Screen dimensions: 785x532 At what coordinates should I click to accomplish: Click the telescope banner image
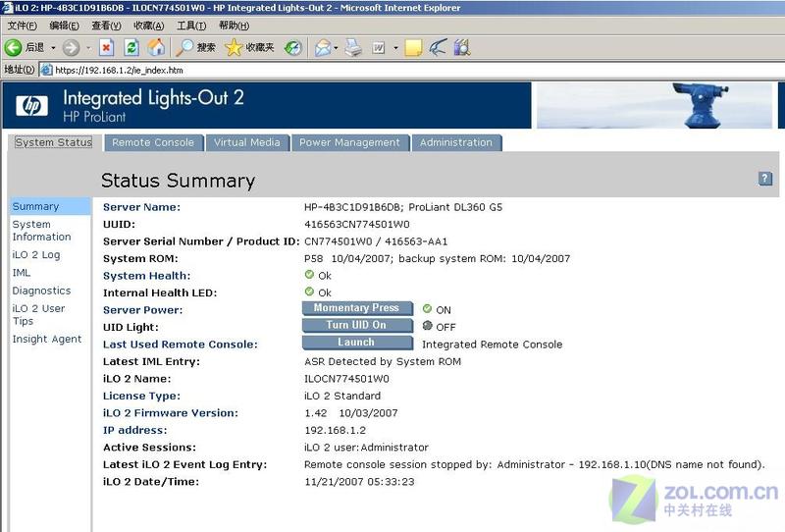[x=654, y=105]
